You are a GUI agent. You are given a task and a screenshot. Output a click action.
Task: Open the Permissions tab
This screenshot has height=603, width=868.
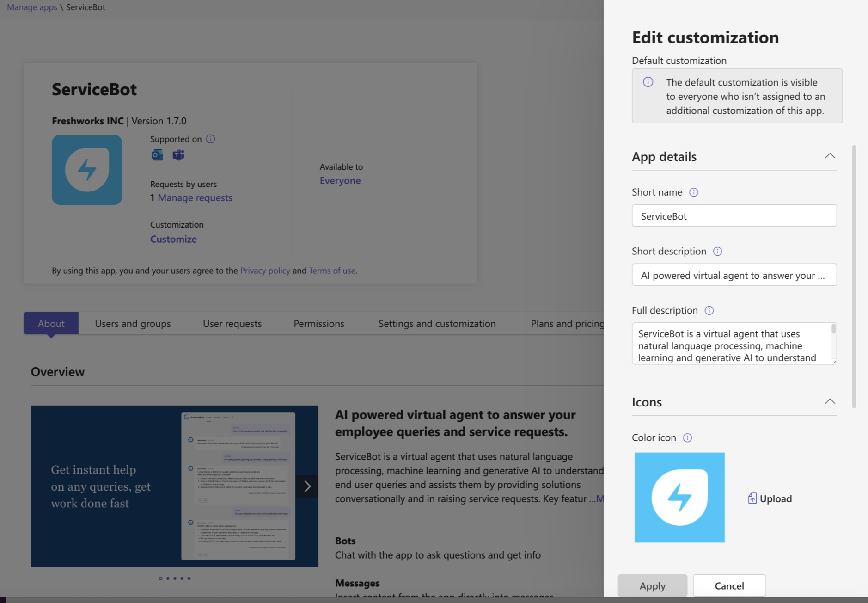(x=319, y=324)
